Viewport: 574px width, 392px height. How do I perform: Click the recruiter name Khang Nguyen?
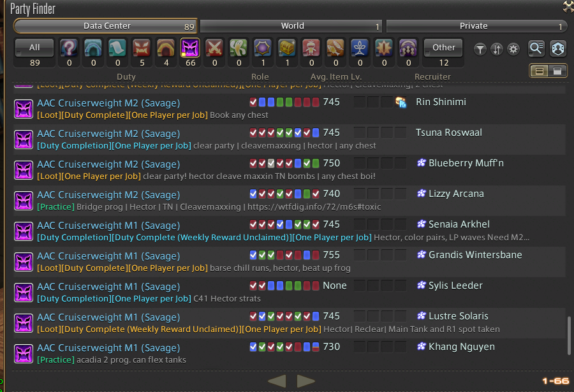(462, 347)
